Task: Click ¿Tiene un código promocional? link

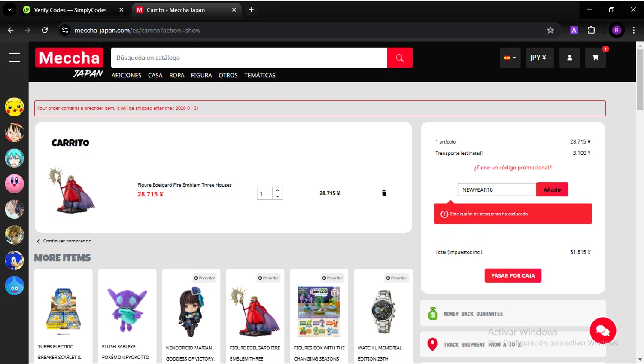Action: (x=513, y=168)
